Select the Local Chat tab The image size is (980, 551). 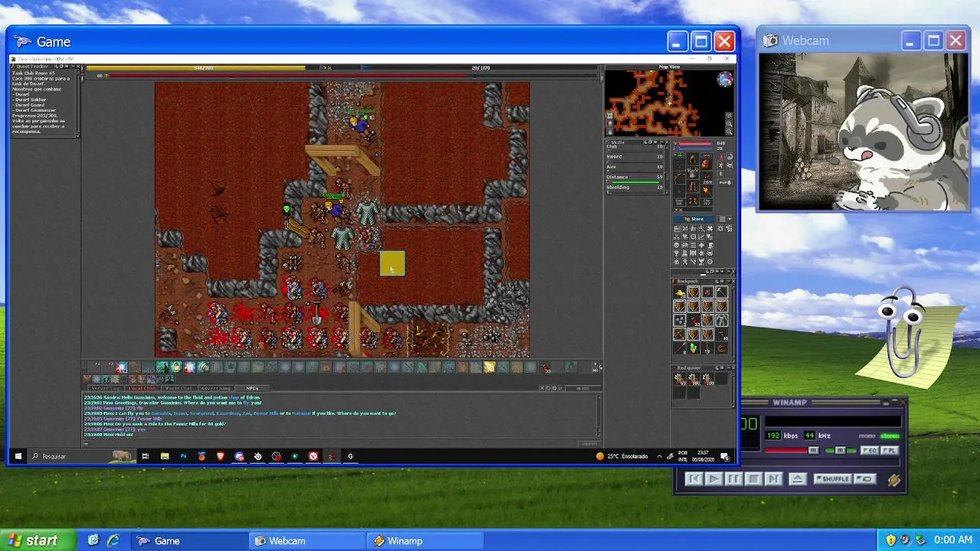[x=142, y=389]
